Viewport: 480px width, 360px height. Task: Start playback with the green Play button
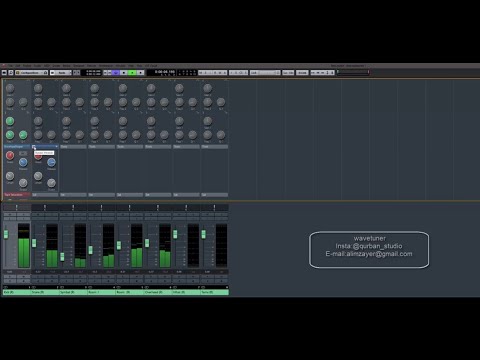132,72
